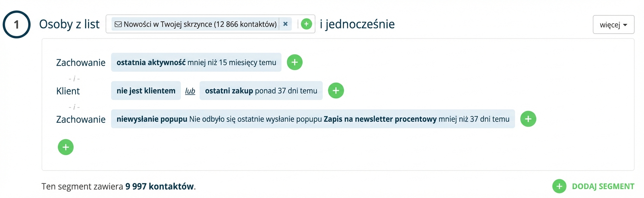This screenshot has width=644, height=198.
Task: Open "ostatni zakup ponad 37 dni temu" condition
Action: (x=261, y=91)
